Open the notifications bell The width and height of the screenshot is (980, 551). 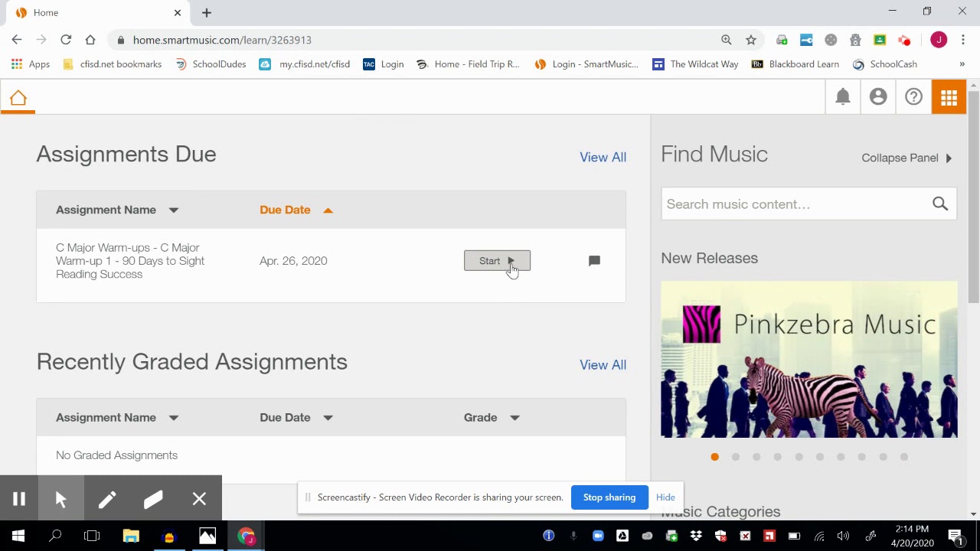tap(843, 96)
